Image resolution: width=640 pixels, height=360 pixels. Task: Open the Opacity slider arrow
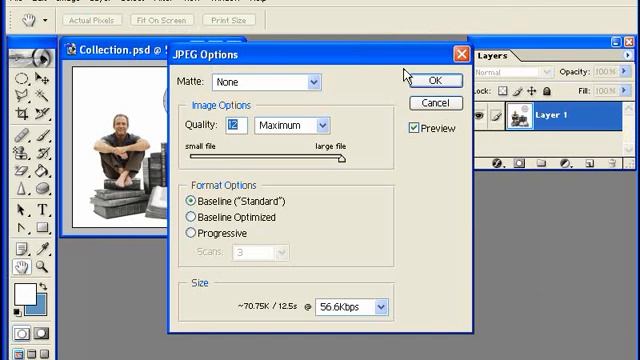pyautogui.click(x=624, y=71)
